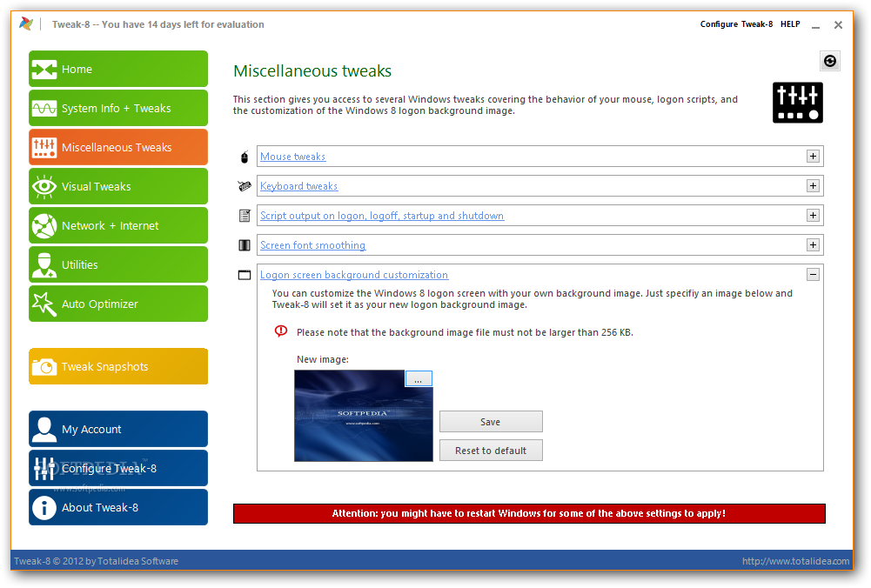Go to Visual Tweaks label
Image resolution: width=871 pixels, height=588 pixels.
[x=96, y=186]
